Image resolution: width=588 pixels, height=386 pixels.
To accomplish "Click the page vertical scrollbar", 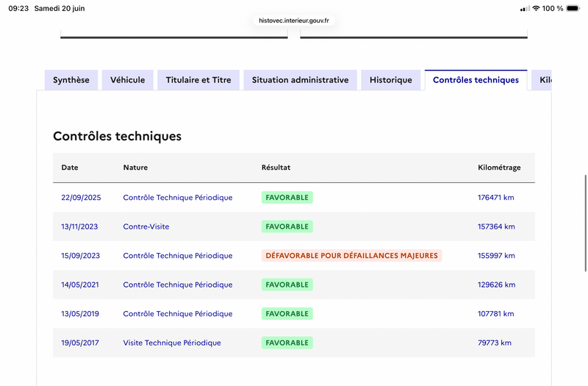I will [x=586, y=223].
